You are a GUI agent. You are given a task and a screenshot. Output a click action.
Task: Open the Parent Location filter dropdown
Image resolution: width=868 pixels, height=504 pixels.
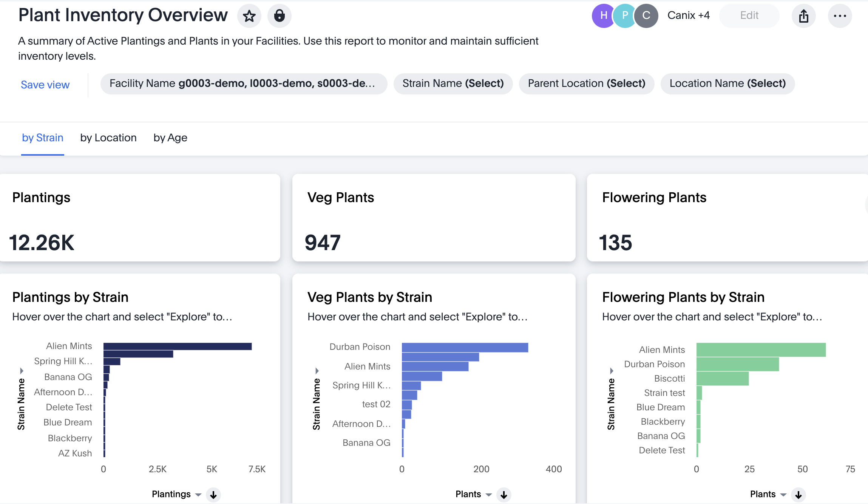pos(586,83)
